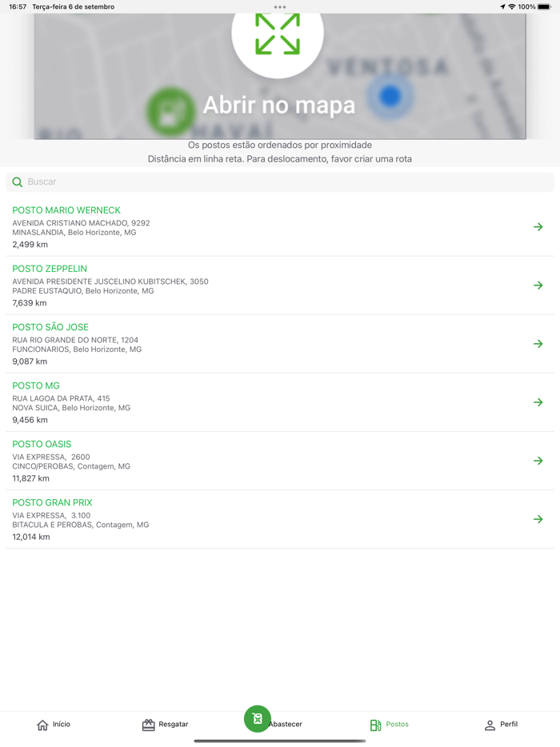Click address 'RUA LAGOA DA PRATA, 415'
The image size is (560, 747).
pos(61,398)
